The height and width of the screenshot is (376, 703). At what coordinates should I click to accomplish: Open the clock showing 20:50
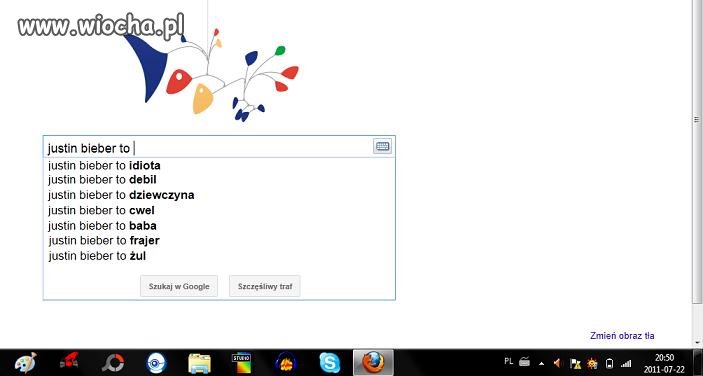click(664, 363)
